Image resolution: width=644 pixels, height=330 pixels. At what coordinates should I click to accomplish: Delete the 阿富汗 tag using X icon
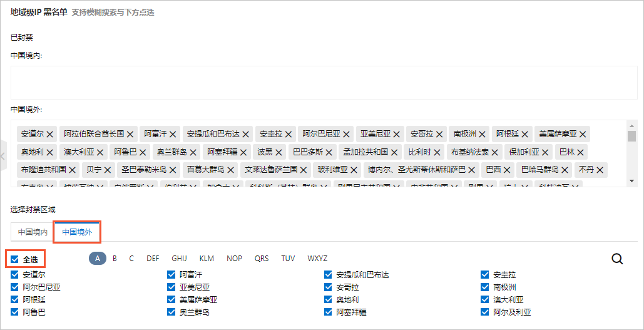(x=173, y=134)
